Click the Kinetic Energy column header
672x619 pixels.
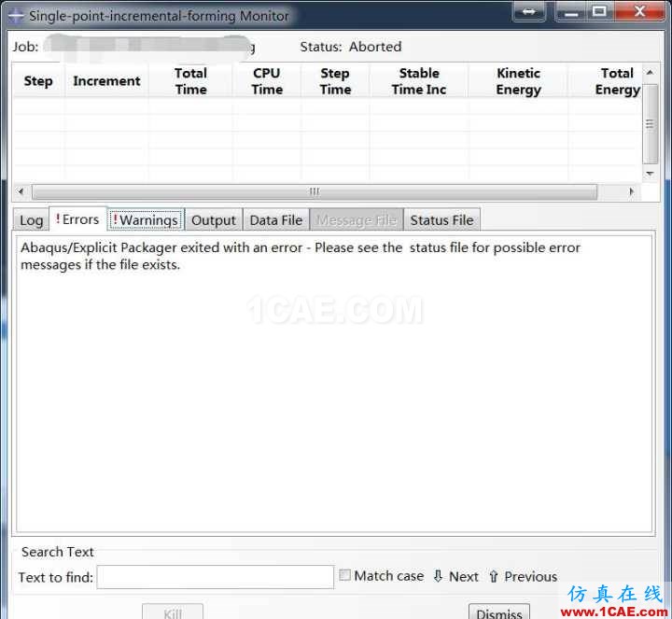pyautogui.click(x=519, y=81)
